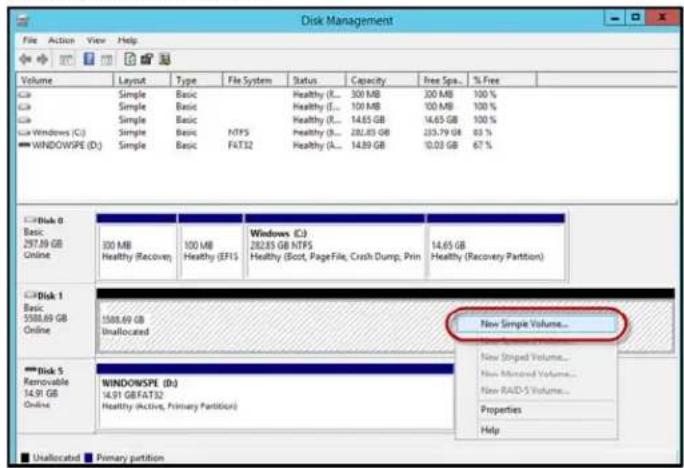Click the 14.89 GB capacity cell
Image resolution: width=684 pixels, height=468 pixels.
pos(368,145)
